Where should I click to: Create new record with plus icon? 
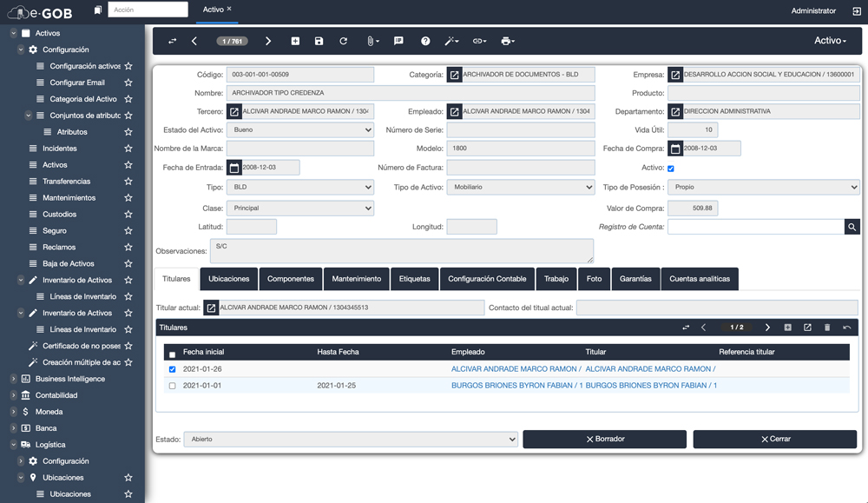tap(295, 42)
